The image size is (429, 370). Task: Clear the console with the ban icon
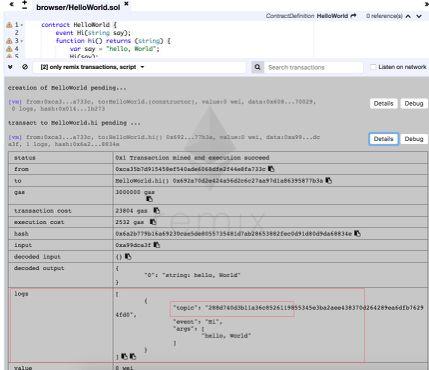click(x=25, y=67)
